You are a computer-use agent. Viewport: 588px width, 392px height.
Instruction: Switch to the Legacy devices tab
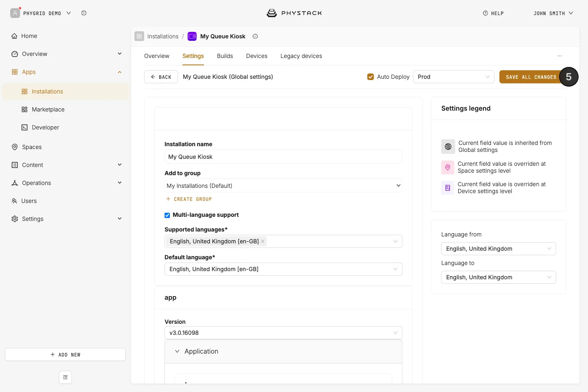[301, 56]
